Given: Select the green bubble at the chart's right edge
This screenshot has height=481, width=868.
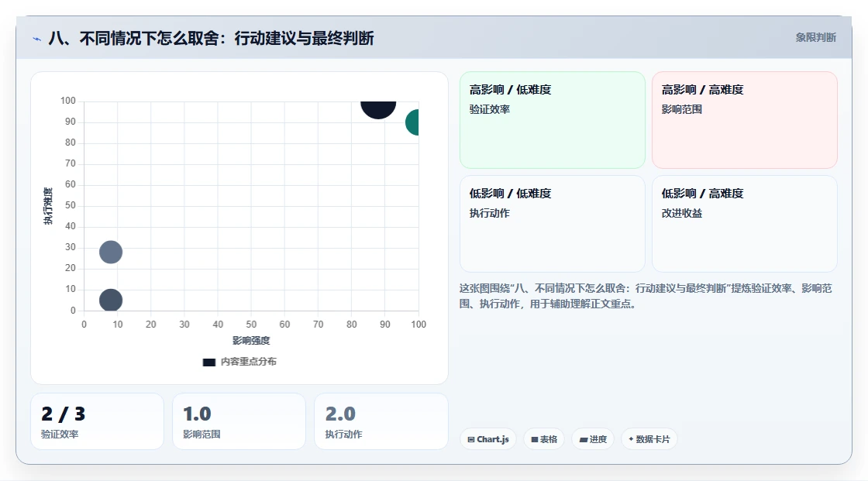Looking at the screenshot, I should (x=412, y=122).
